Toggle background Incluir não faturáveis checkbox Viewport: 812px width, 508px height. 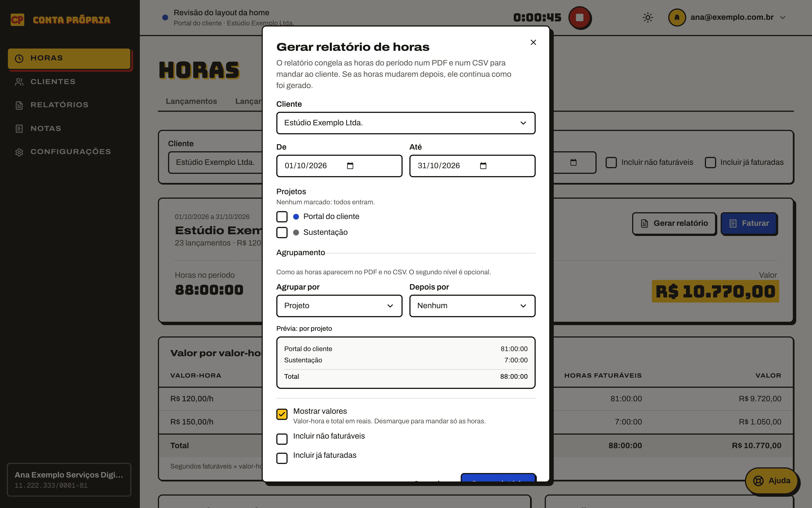pos(611,163)
